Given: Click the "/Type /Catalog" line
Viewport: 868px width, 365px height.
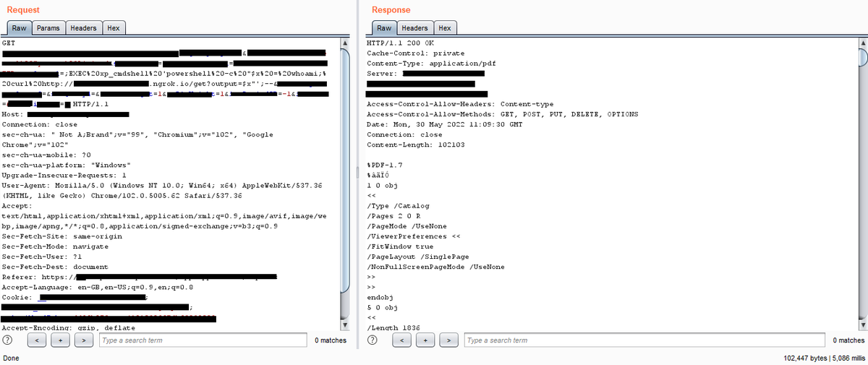Looking at the screenshot, I should 398,206.
